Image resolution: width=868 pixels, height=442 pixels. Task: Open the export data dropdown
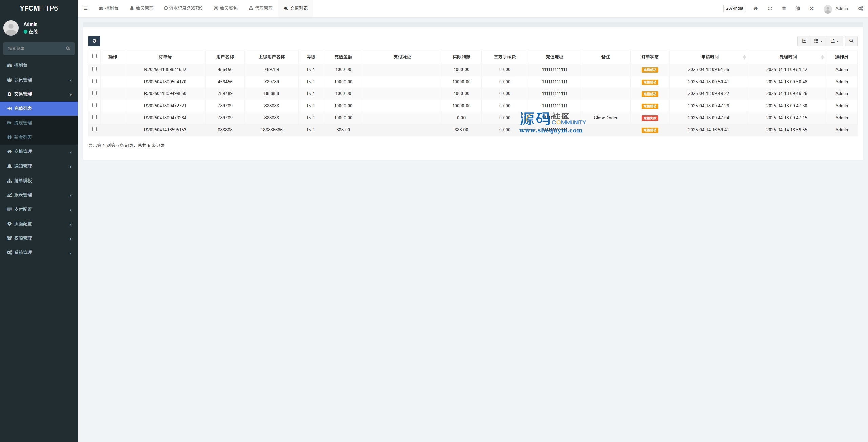835,41
